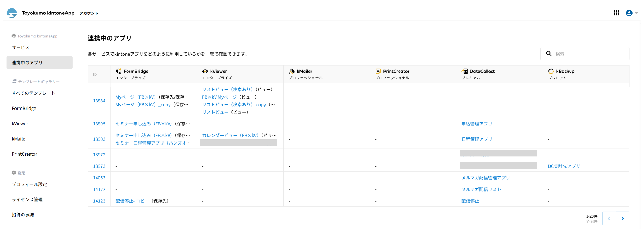Click the search magnifier icon
Image resolution: width=644 pixels, height=229 pixels.
pos(549,54)
